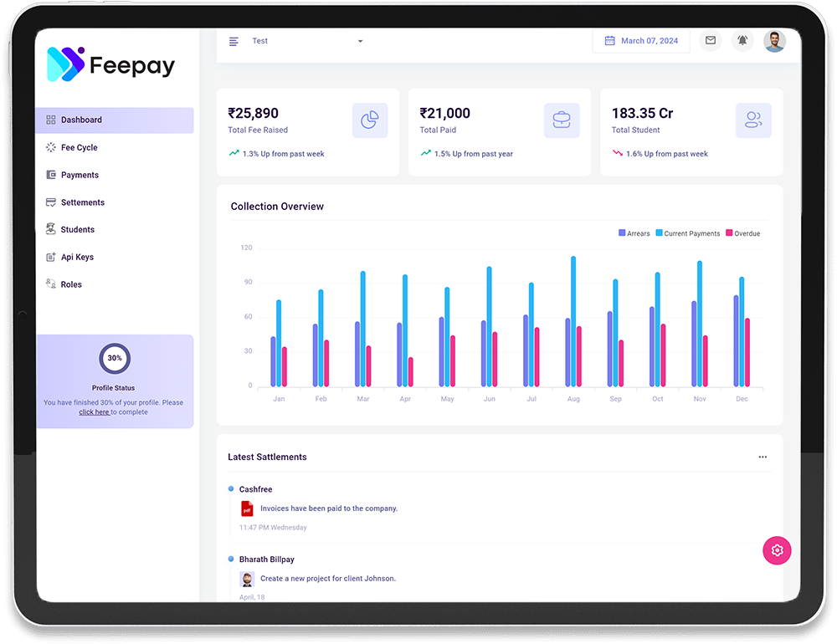This screenshot has width=837, height=644.
Task: Open the Api Keys sidebar item
Action: click(77, 257)
